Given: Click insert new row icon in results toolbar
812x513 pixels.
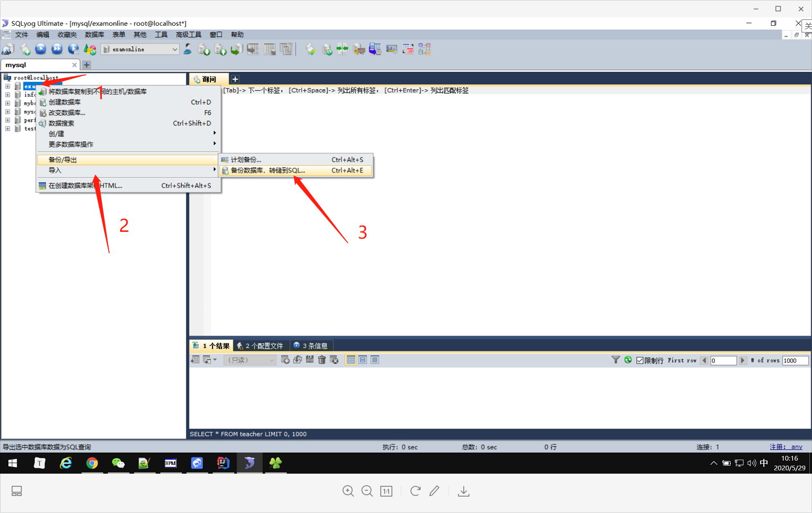Looking at the screenshot, I should [x=285, y=360].
